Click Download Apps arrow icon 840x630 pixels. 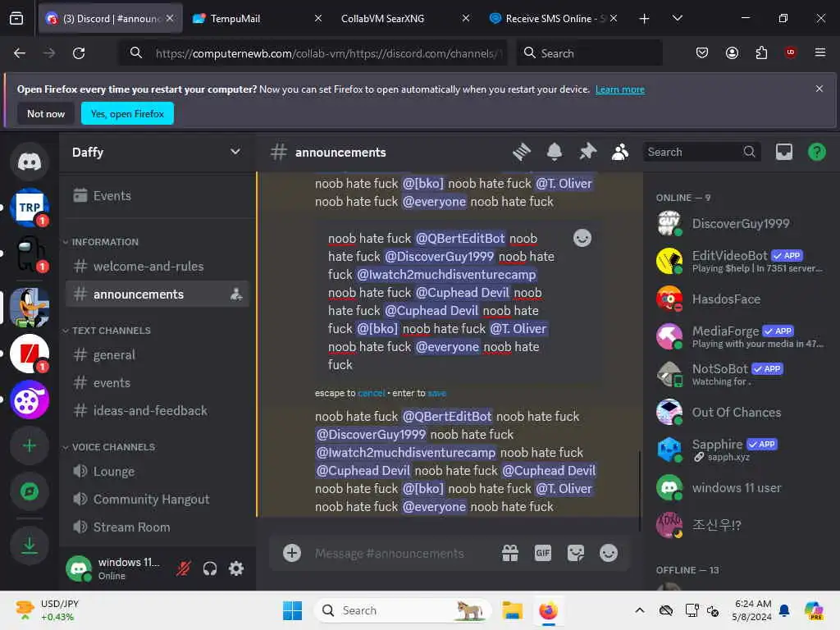coord(30,546)
